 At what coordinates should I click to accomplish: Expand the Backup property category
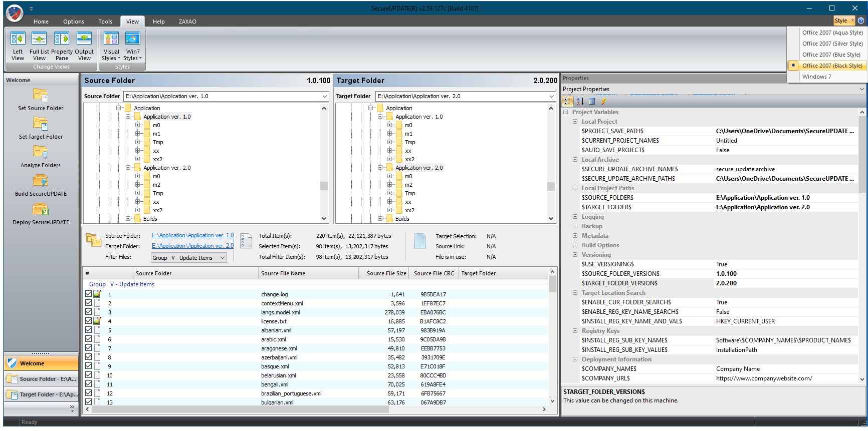tap(575, 226)
